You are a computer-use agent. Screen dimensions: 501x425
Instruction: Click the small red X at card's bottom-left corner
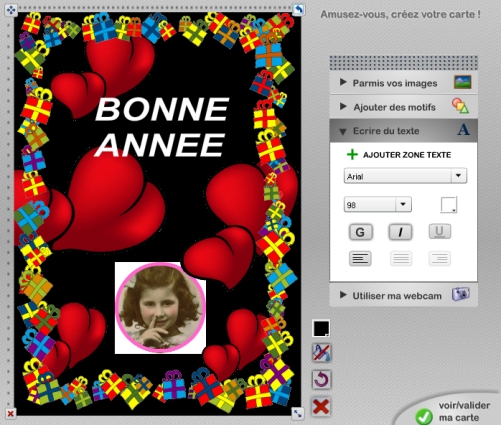[10, 413]
